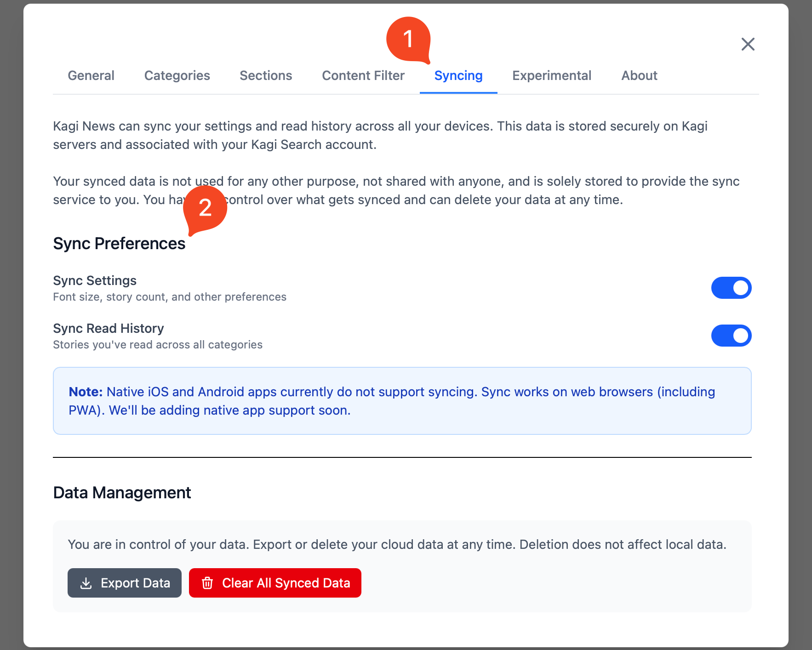
Task: Click the blue native apps Note box
Action: [x=402, y=401]
